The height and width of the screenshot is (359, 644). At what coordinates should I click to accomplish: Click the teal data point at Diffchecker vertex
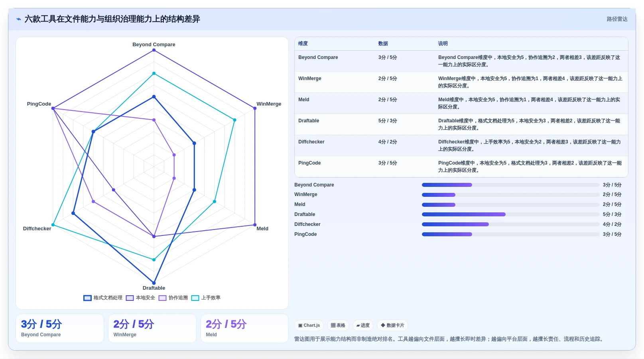53,225
